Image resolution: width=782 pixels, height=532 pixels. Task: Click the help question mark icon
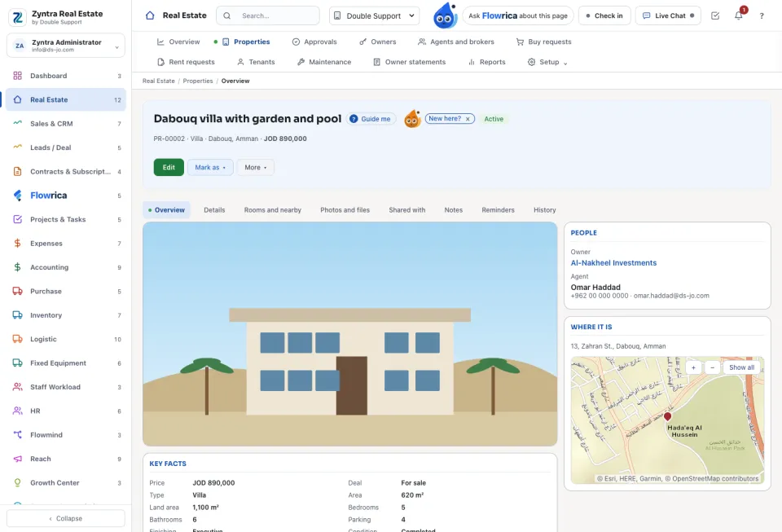761,16
